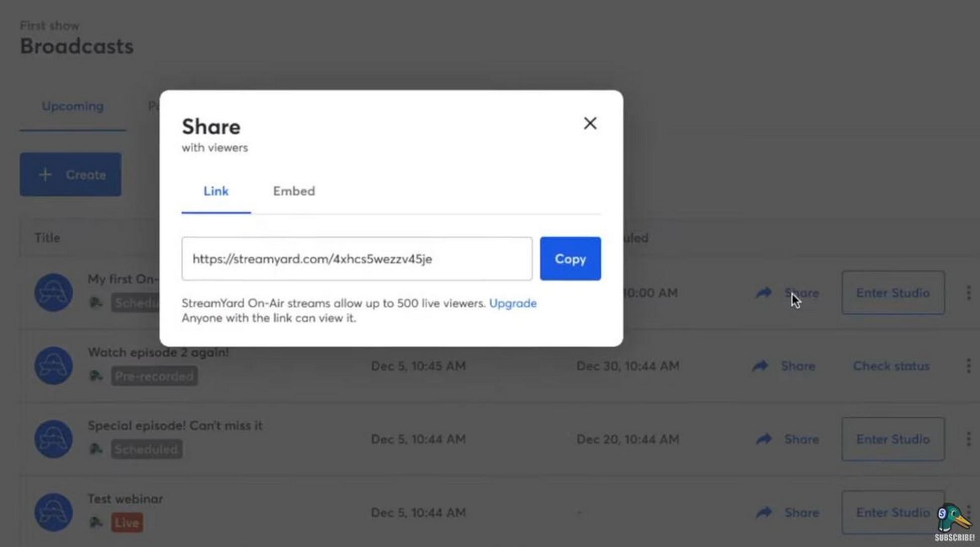Screen dimensions: 980x547
Task: Switch to the Link tab
Action: (x=216, y=192)
